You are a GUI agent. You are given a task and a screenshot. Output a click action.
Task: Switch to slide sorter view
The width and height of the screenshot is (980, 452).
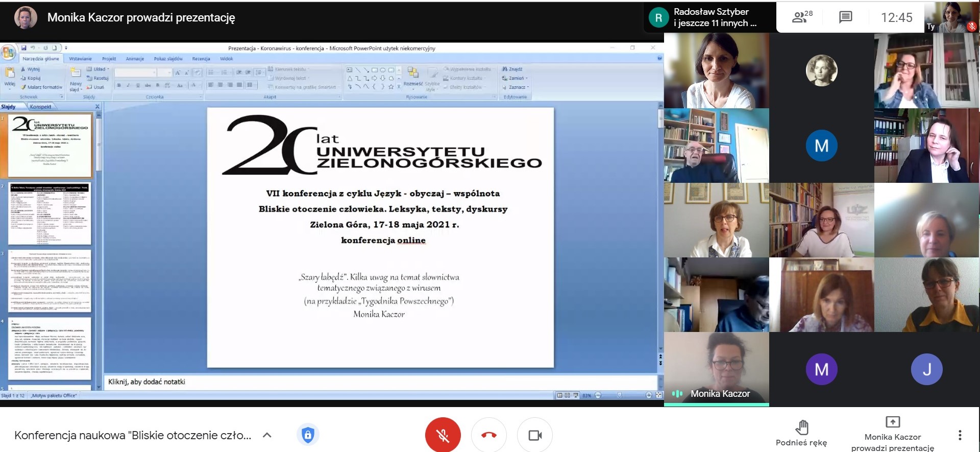pos(567,395)
